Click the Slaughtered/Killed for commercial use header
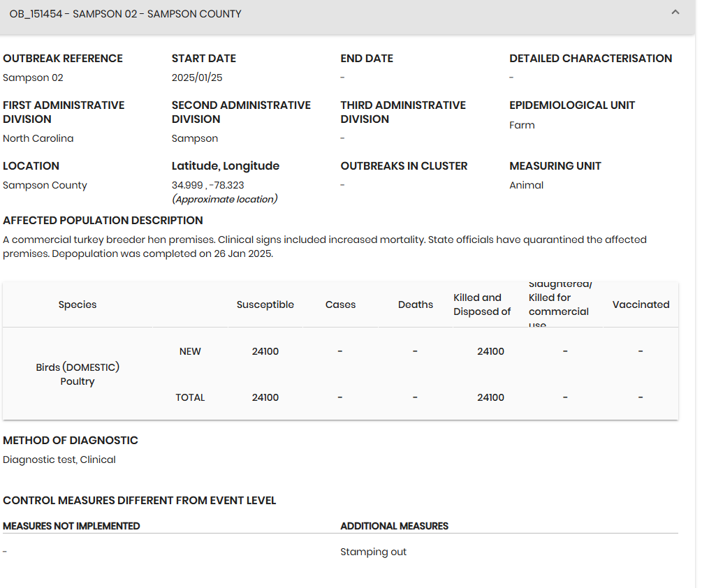The width and height of the screenshot is (709, 588). [561, 304]
